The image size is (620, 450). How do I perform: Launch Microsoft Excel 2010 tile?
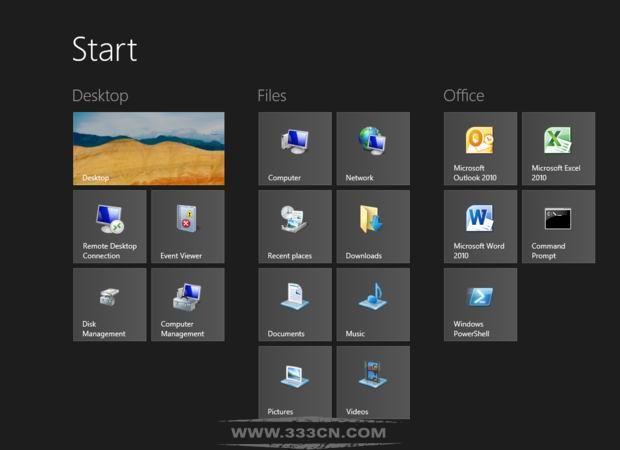point(558,149)
